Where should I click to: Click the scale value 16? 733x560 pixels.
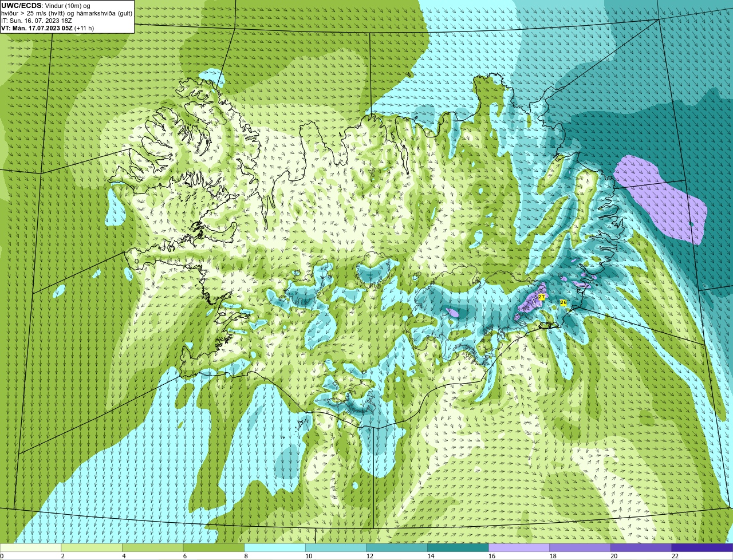(492, 556)
